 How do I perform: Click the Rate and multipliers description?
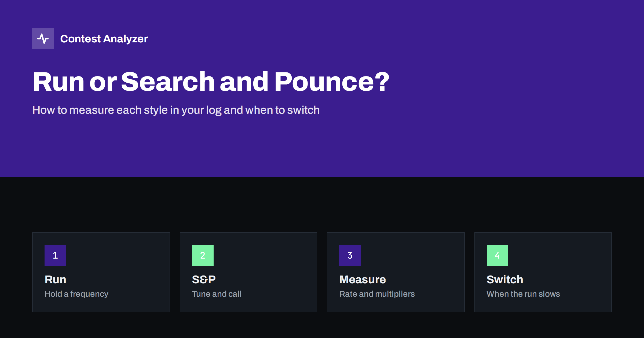377,294
